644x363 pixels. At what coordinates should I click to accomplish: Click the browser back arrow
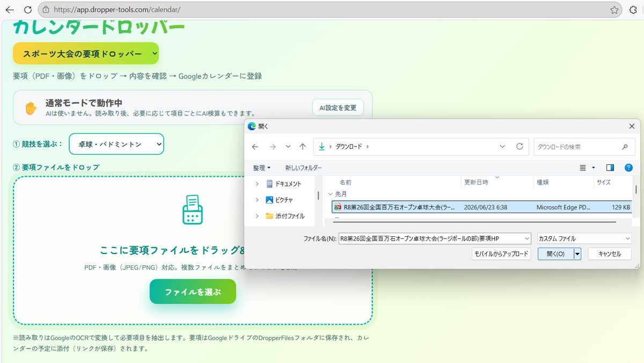[x=10, y=10]
